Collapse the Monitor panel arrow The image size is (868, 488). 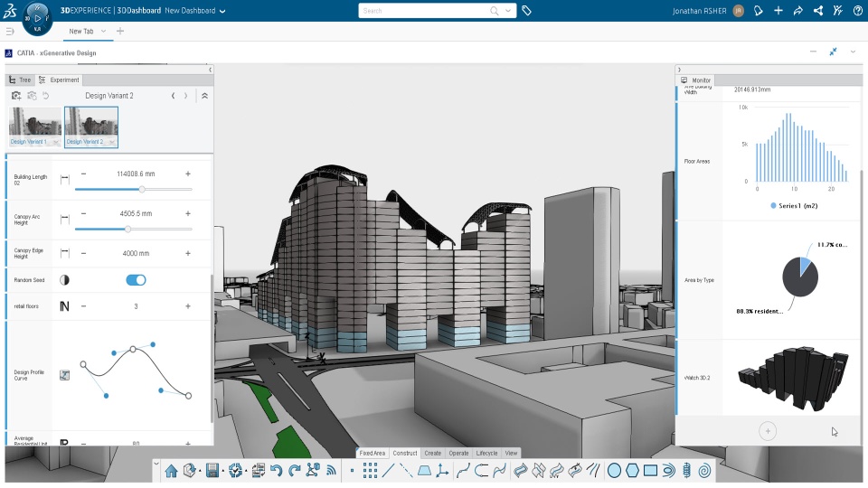click(679, 70)
